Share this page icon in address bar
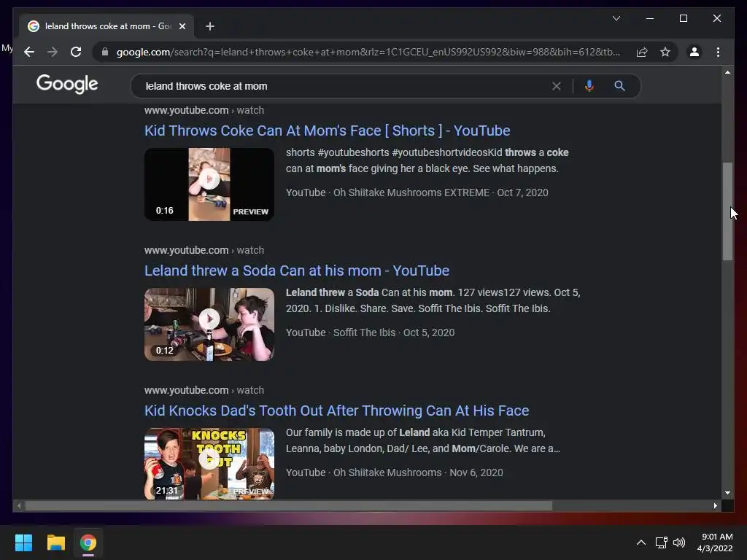The width and height of the screenshot is (747, 560). [642, 52]
